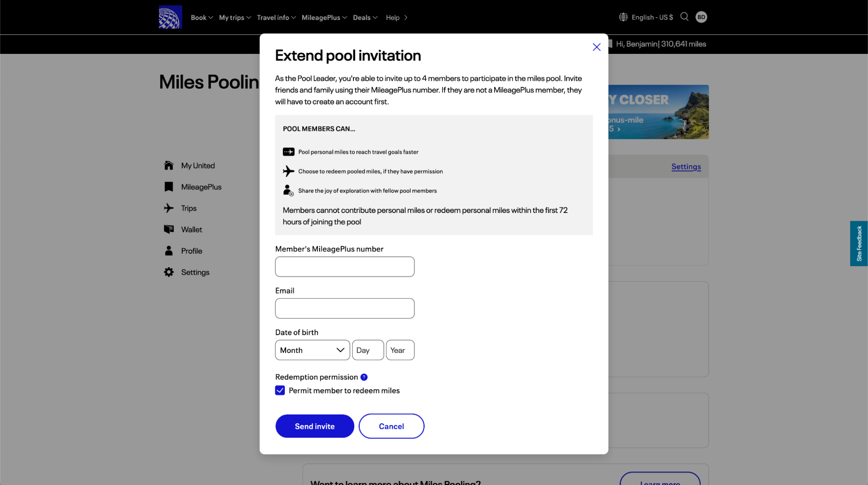Click the Wallet sidebar icon

[169, 229]
